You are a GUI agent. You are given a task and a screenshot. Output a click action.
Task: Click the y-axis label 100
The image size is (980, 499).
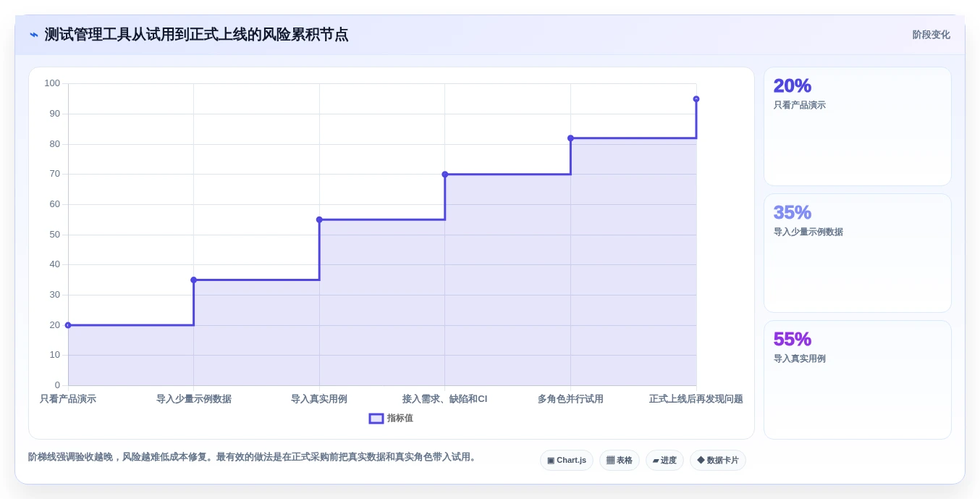tap(52, 83)
